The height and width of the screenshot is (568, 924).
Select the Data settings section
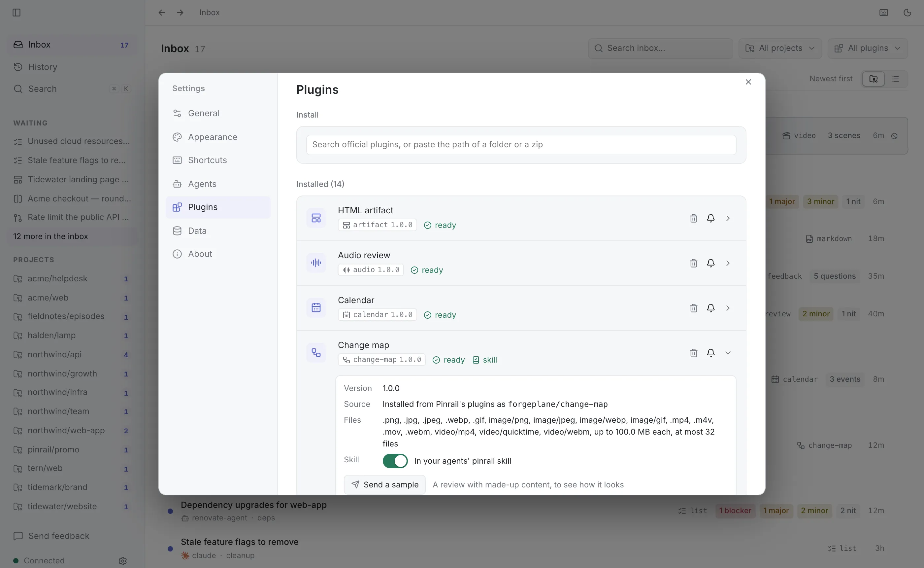(x=218, y=231)
